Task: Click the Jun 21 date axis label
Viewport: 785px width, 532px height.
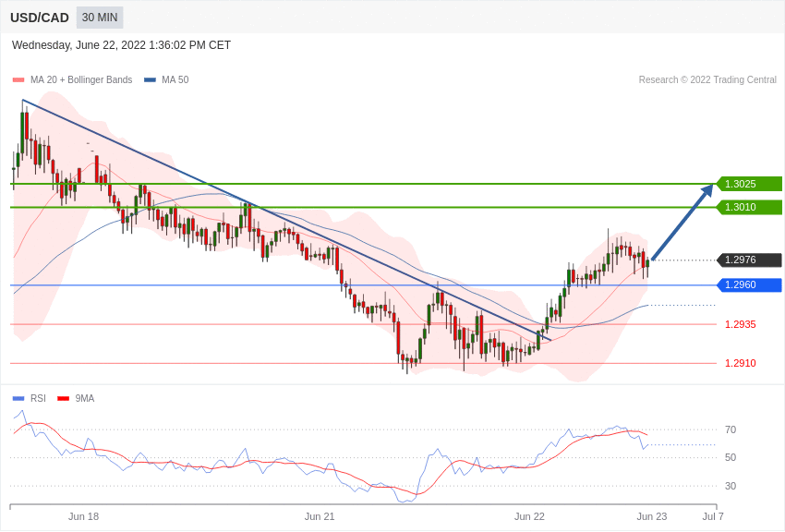Action: (x=320, y=516)
